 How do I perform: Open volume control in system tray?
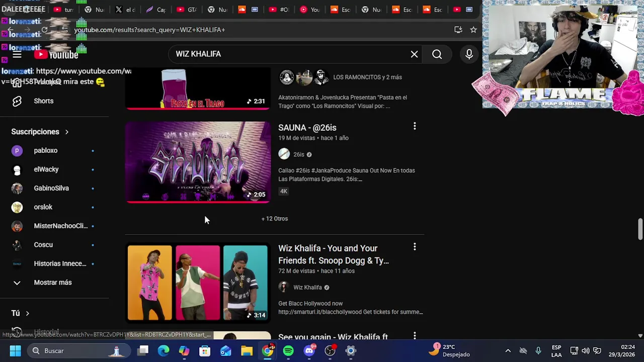[x=586, y=350]
